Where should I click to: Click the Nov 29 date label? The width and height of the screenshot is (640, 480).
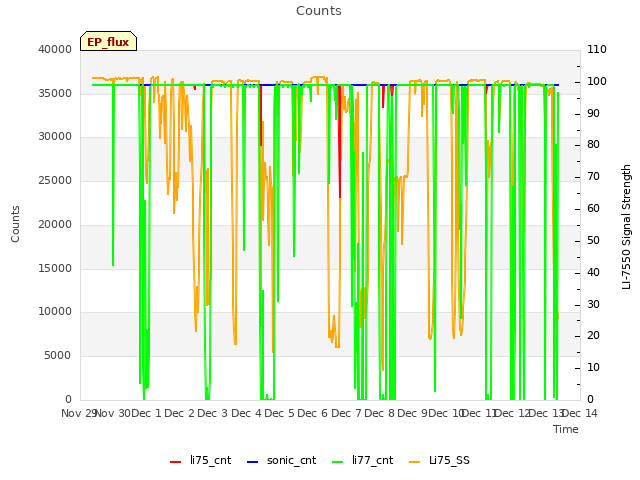(x=78, y=413)
